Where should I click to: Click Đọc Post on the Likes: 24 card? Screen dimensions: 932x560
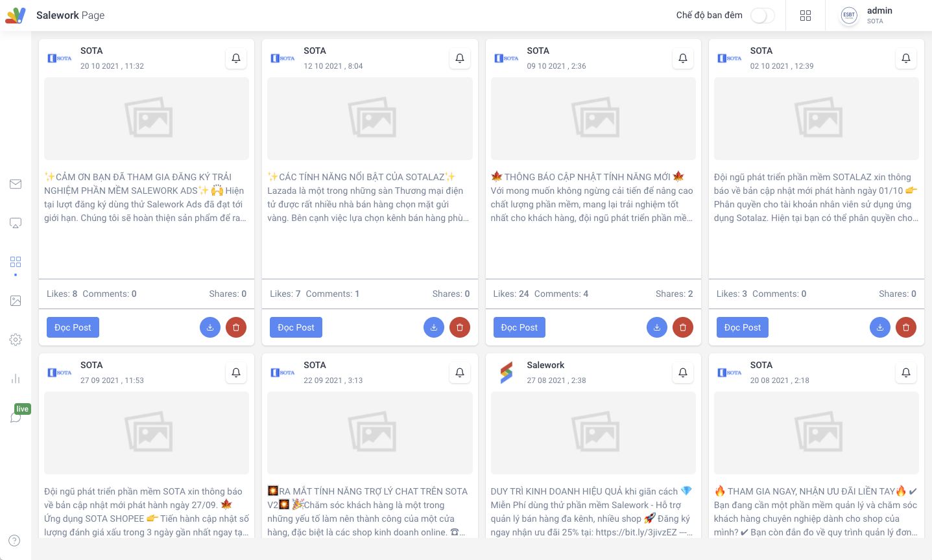click(520, 327)
